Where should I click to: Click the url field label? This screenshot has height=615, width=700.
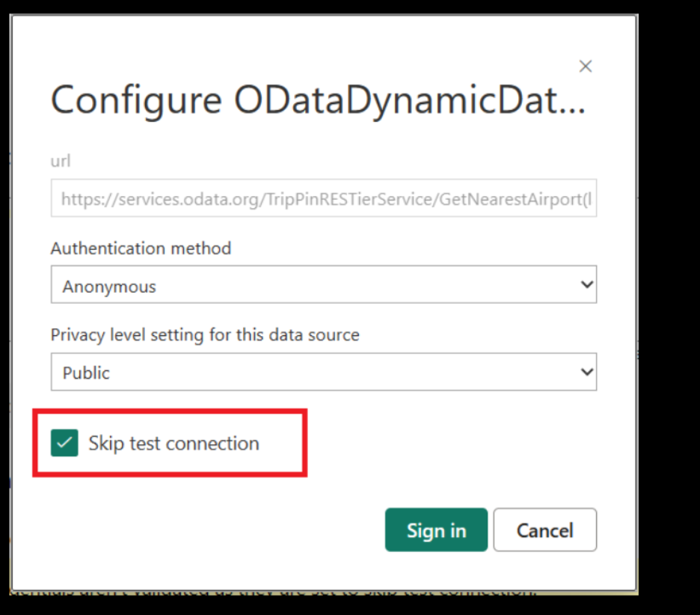[60, 161]
